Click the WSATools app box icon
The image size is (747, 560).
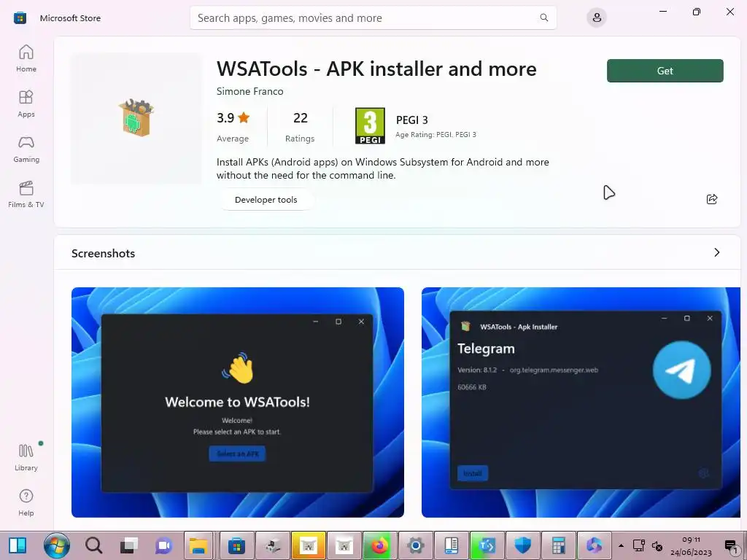click(x=136, y=118)
